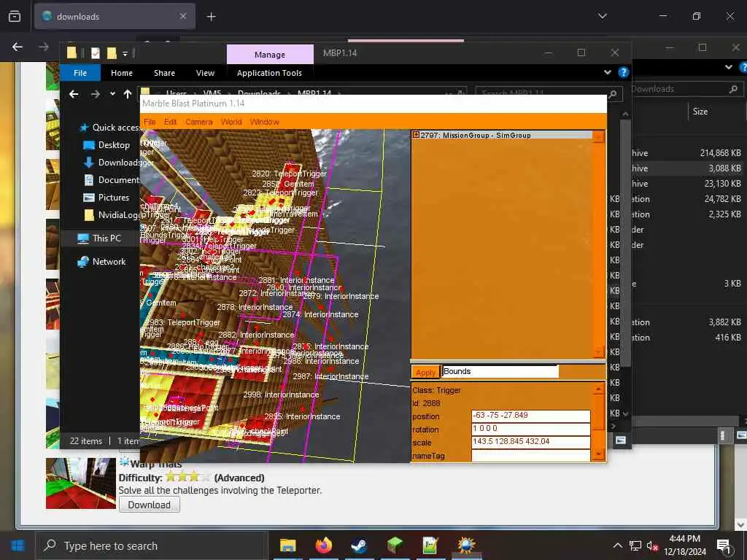Open File Explorer from the taskbar
Viewport: 747px width, 560px height.
[287, 545]
